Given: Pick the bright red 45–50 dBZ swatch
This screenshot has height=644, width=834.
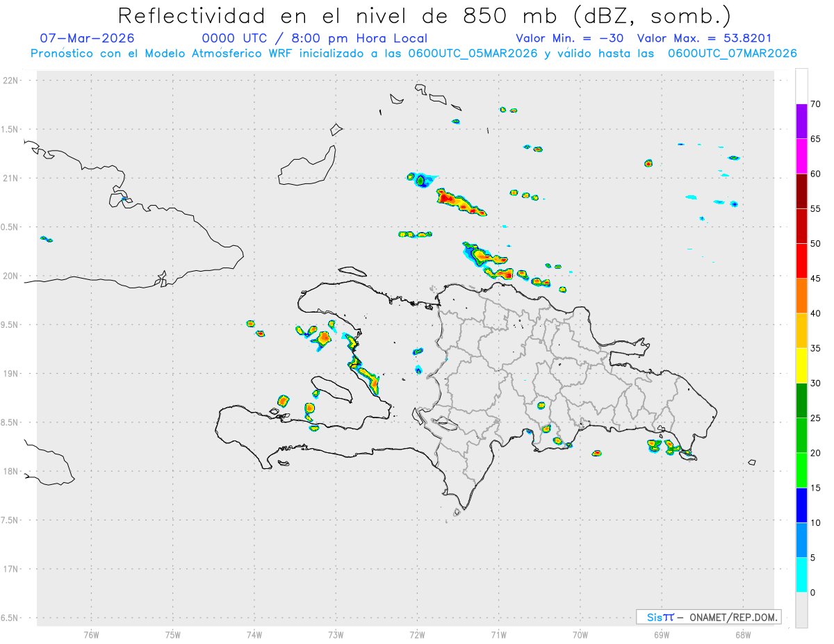Looking at the screenshot, I should point(801,261).
